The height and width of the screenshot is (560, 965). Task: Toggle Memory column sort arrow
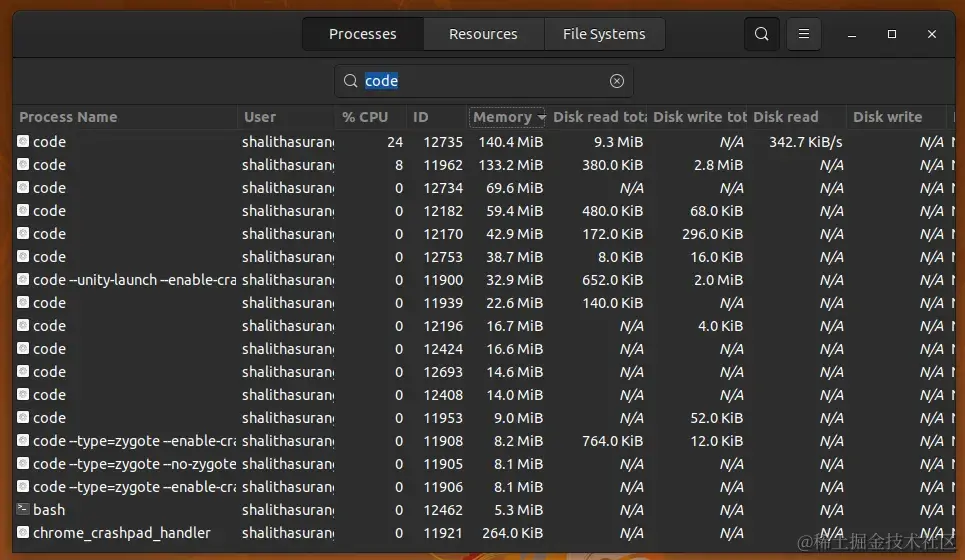click(541, 117)
